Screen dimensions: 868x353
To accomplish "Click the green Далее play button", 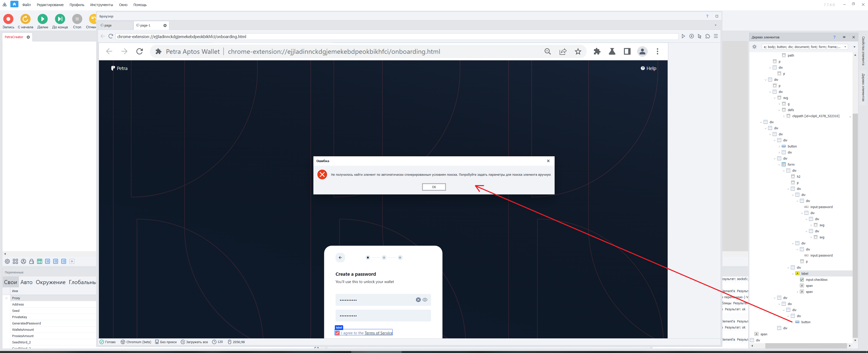I will click(x=42, y=19).
